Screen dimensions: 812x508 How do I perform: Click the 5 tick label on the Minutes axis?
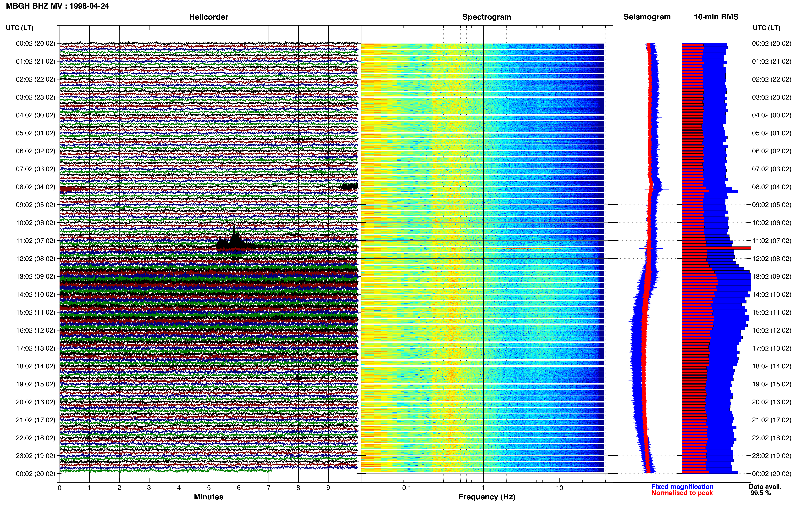point(209,487)
